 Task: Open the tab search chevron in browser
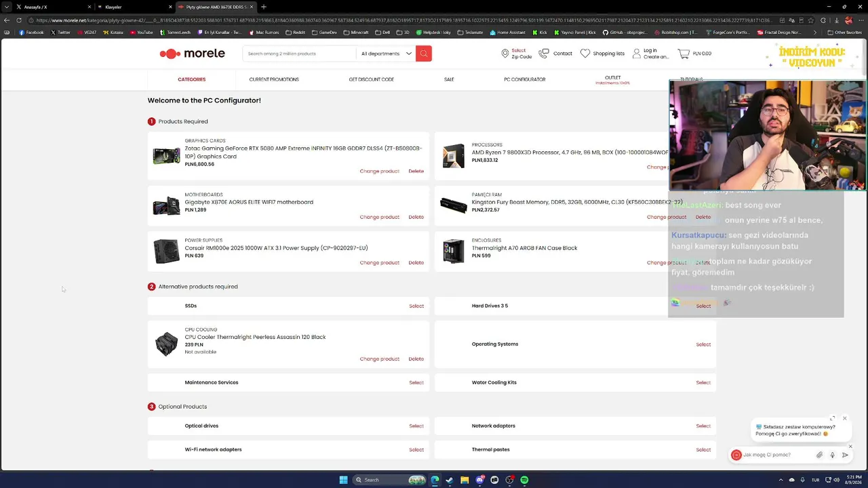pyautogui.click(x=7, y=7)
